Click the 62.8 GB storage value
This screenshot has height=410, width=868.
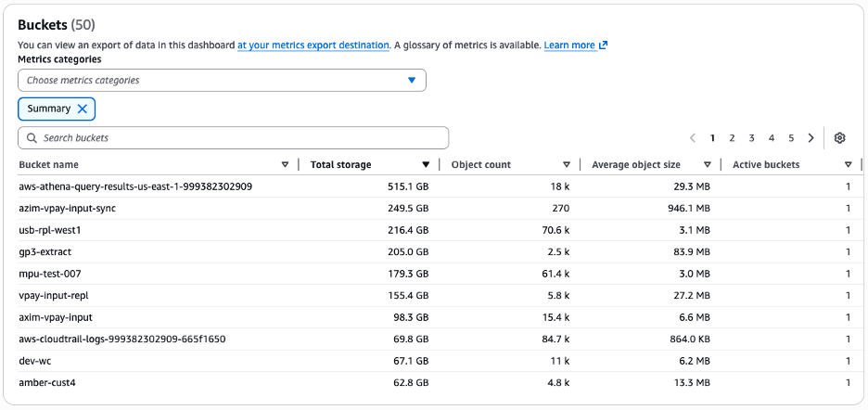[x=410, y=382]
